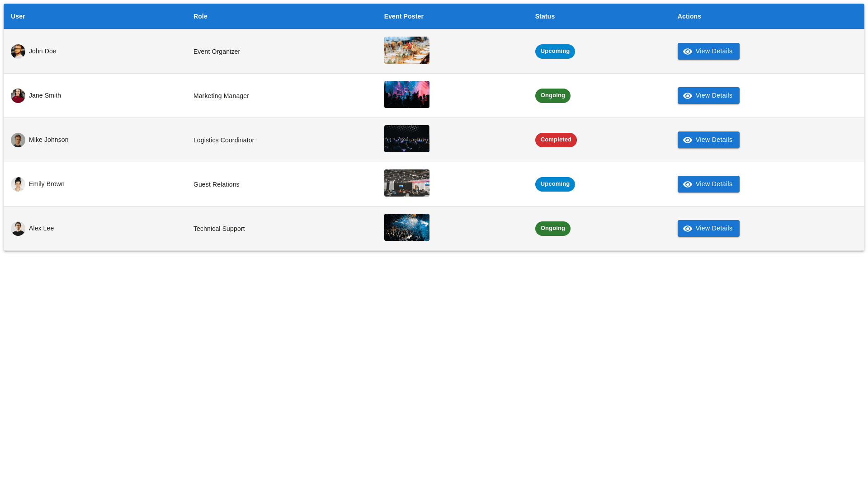Screen dimensions: 868x488
Task: Click Jane Smith's Ongoing status badge
Action: coord(552,96)
